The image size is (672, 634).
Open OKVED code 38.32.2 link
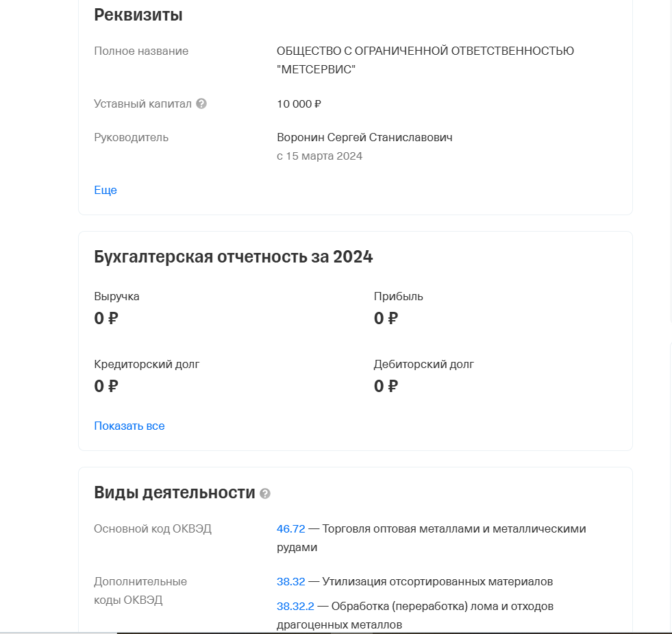click(295, 607)
